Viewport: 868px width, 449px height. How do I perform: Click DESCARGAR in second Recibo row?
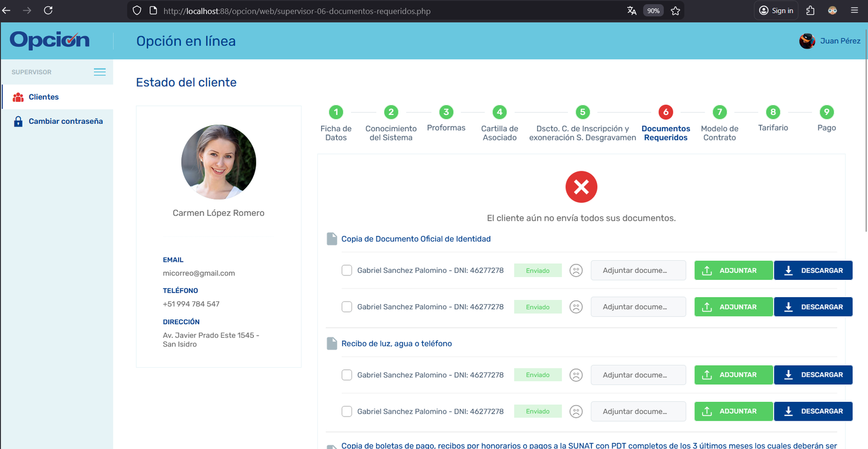813,411
